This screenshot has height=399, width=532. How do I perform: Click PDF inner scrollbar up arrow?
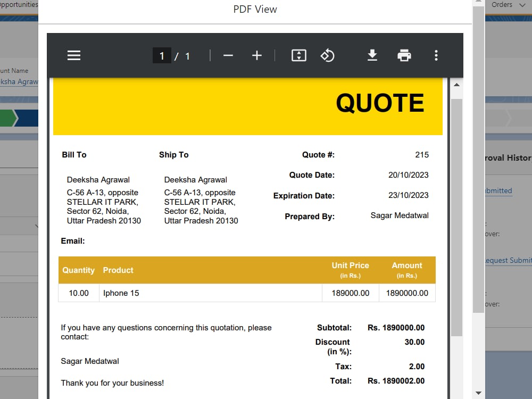(x=456, y=85)
